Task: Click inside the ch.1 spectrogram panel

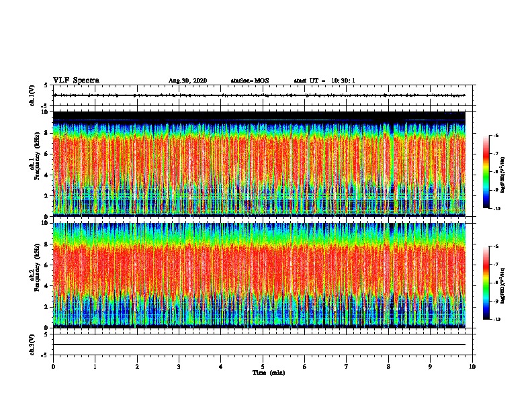Action: point(259,164)
